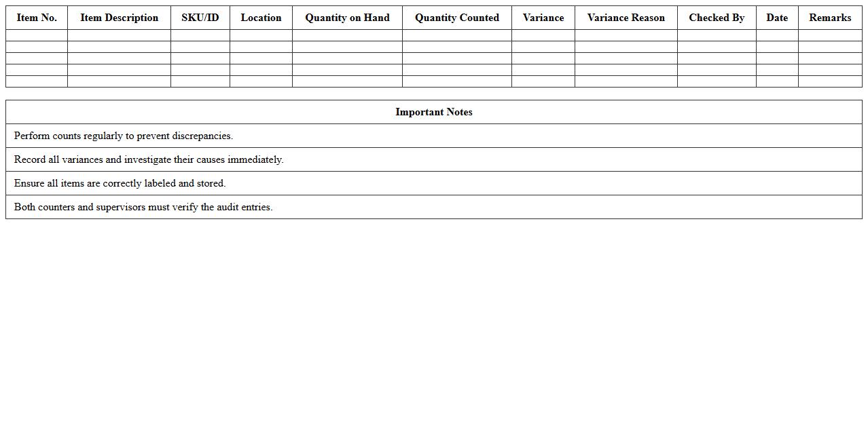This screenshot has height=441, width=868.
Task: Select the Quantity on Hand header
Action: pyautogui.click(x=346, y=18)
